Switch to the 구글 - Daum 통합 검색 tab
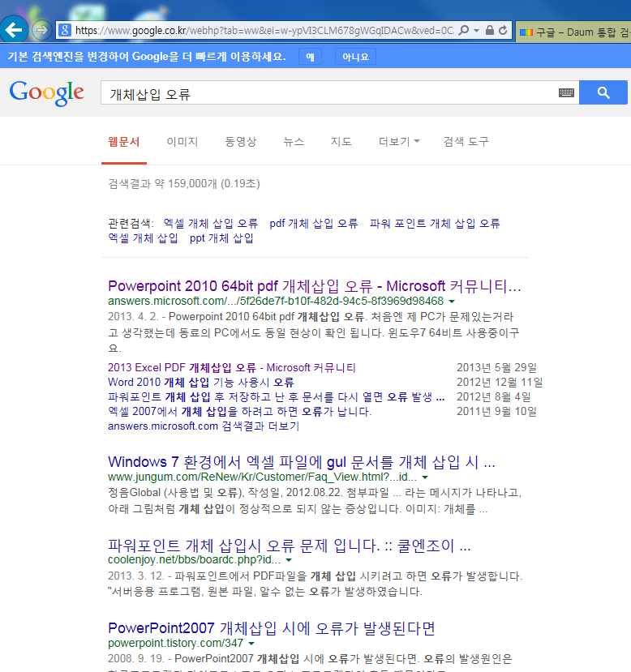Image resolution: width=631 pixels, height=672 pixels. [573, 32]
